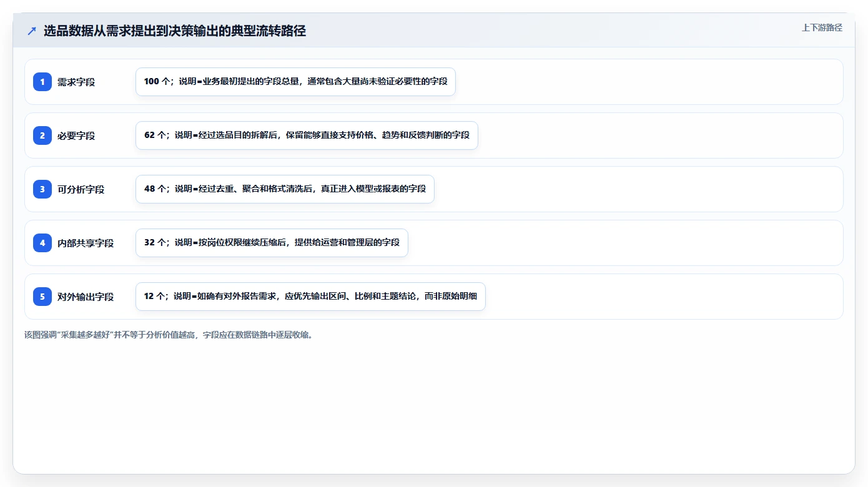Select step number 3 badge
Image resolution: width=868 pixels, height=487 pixels.
click(x=42, y=189)
